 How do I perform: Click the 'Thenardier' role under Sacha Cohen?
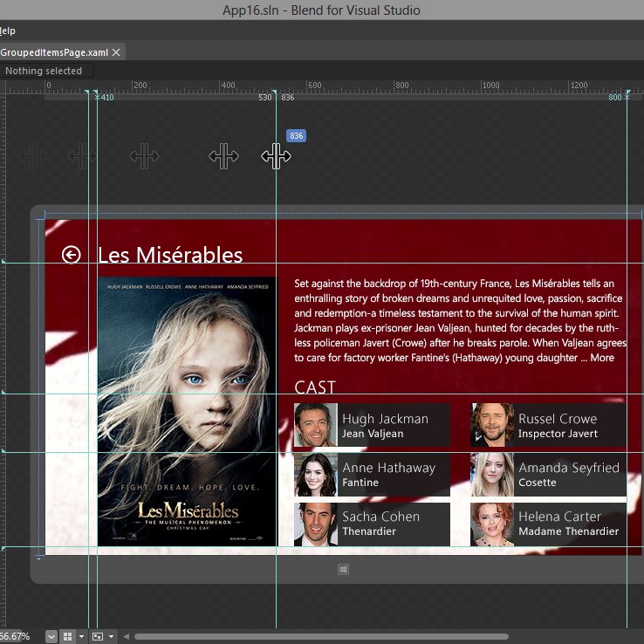click(369, 531)
